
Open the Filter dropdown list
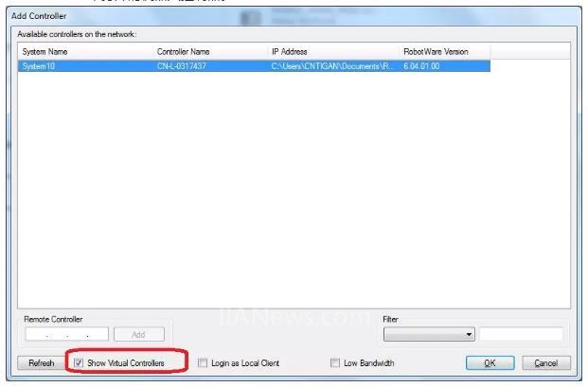[x=429, y=334]
